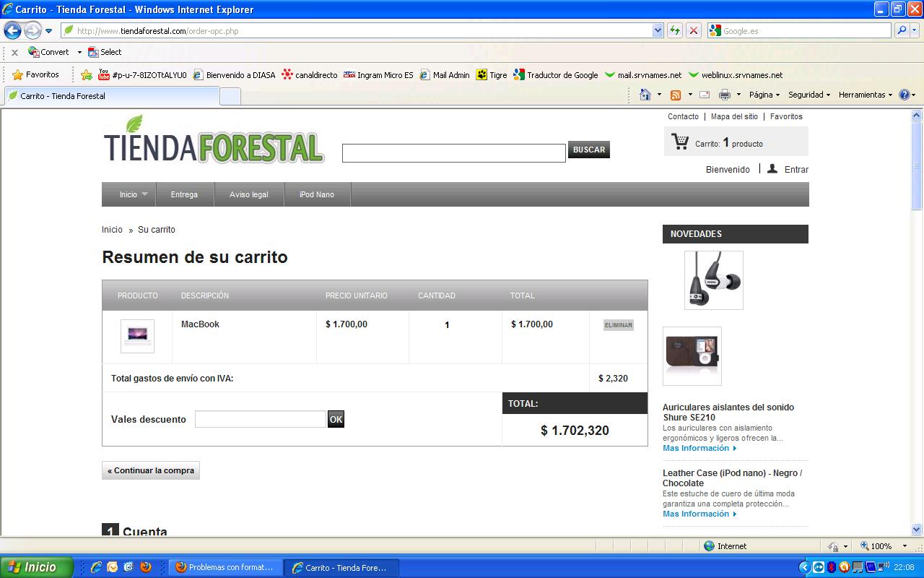Switch to Problemas con format taskbar window
Viewport: 924px width, 578px height.
click(225, 567)
